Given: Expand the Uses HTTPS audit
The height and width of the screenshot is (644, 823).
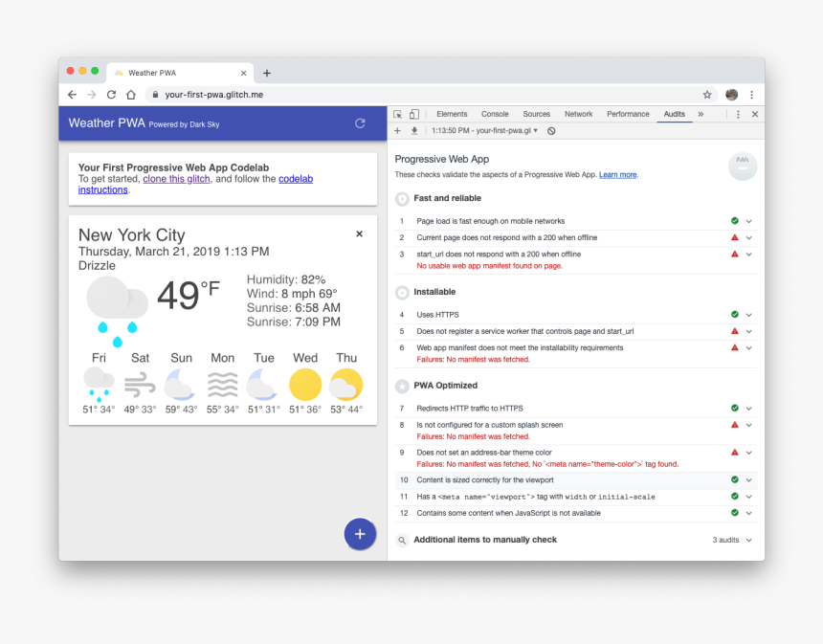Looking at the screenshot, I should point(749,315).
